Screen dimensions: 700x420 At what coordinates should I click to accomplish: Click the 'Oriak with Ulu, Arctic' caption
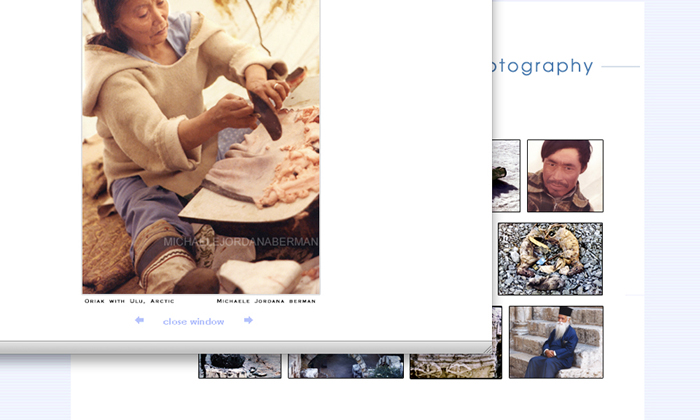(130, 300)
